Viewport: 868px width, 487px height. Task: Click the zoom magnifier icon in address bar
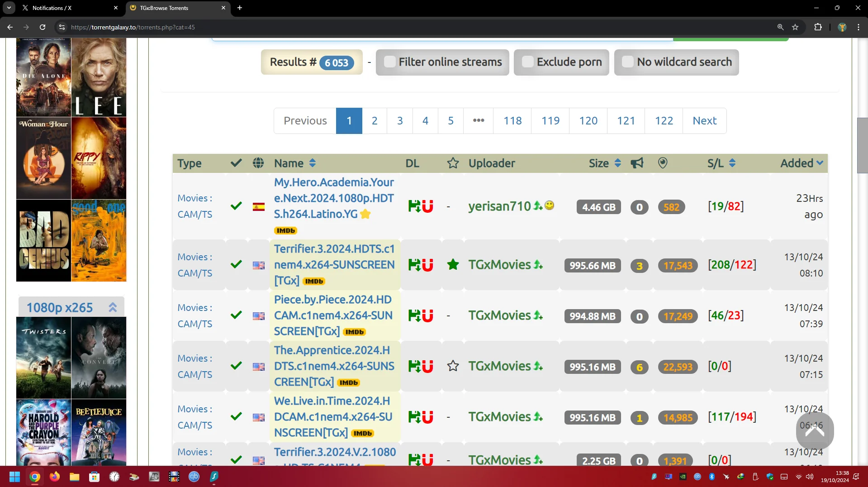pyautogui.click(x=780, y=27)
